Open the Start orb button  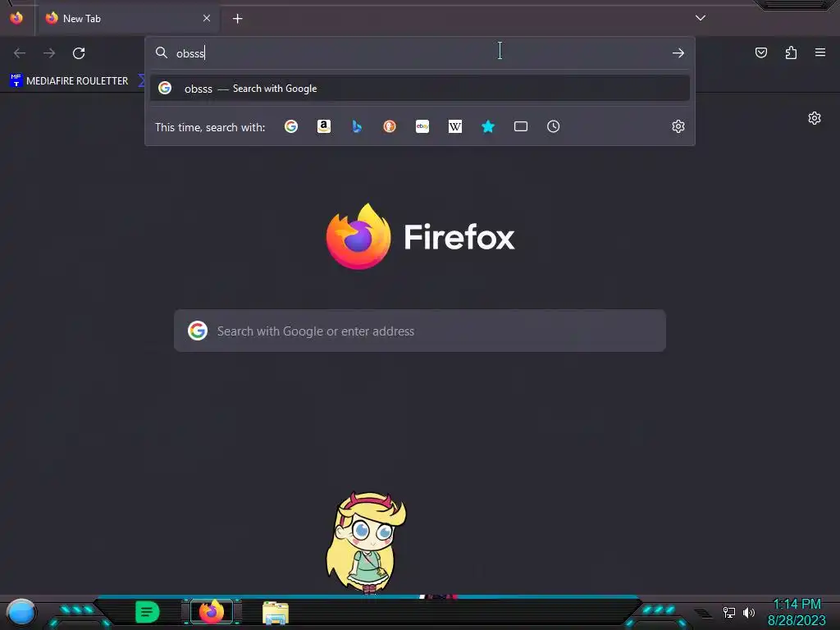(21, 612)
